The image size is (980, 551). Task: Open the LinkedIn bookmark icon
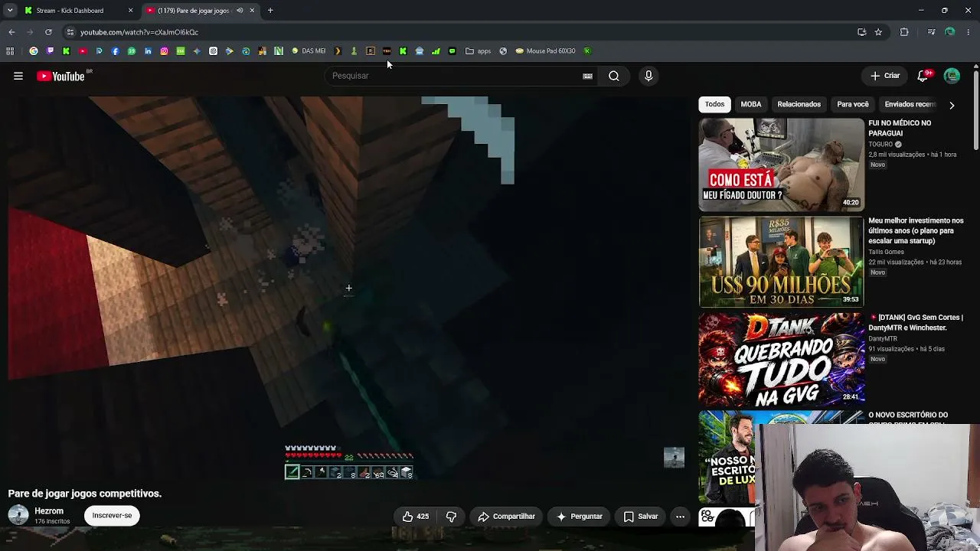[x=148, y=51]
